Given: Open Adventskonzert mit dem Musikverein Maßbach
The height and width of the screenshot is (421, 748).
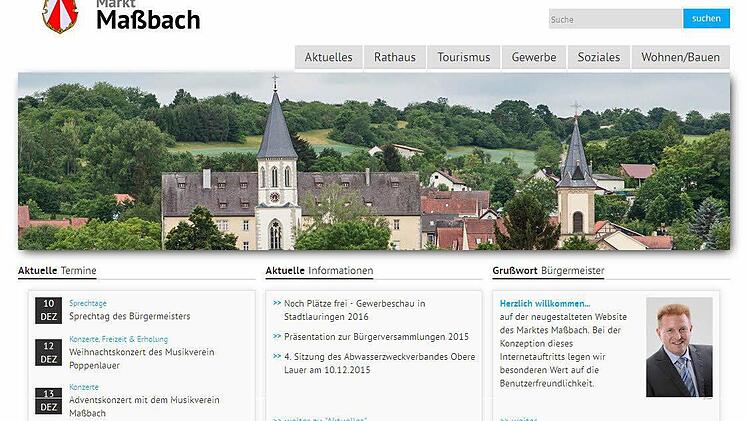Looking at the screenshot, I should coord(144,406).
